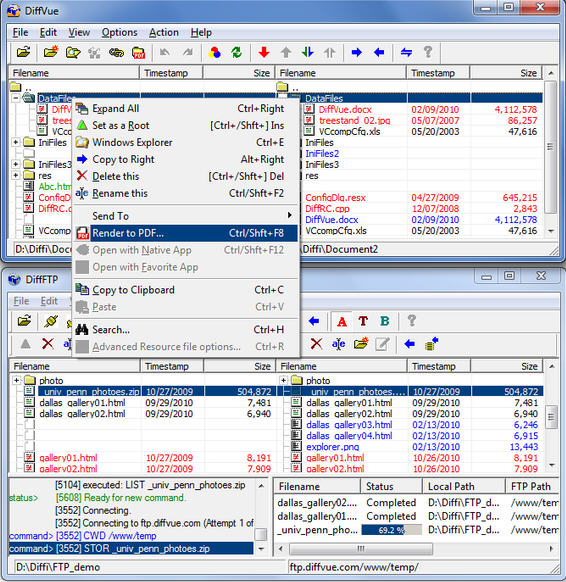This screenshot has height=582, width=566.
Task: Select the red letter A ASCII mode icon
Action: point(342,321)
